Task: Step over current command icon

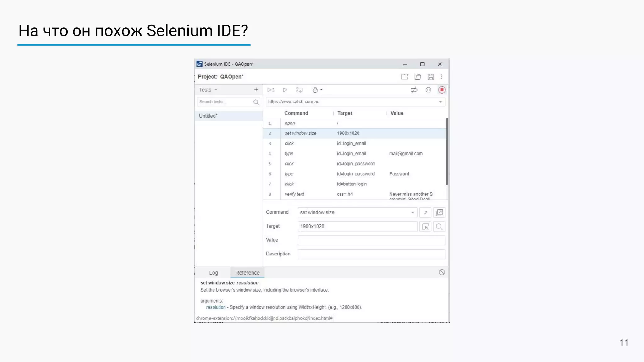Action: click(x=299, y=90)
